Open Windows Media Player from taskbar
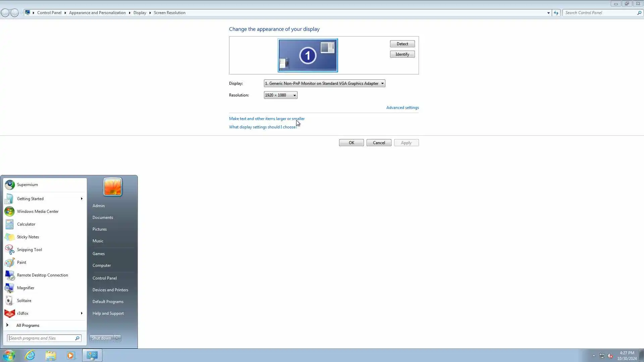The width and height of the screenshot is (644, 362). click(71, 355)
